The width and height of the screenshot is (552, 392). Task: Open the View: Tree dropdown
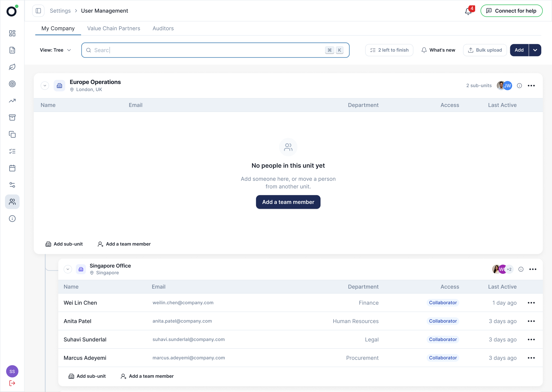pyautogui.click(x=55, y=50)
